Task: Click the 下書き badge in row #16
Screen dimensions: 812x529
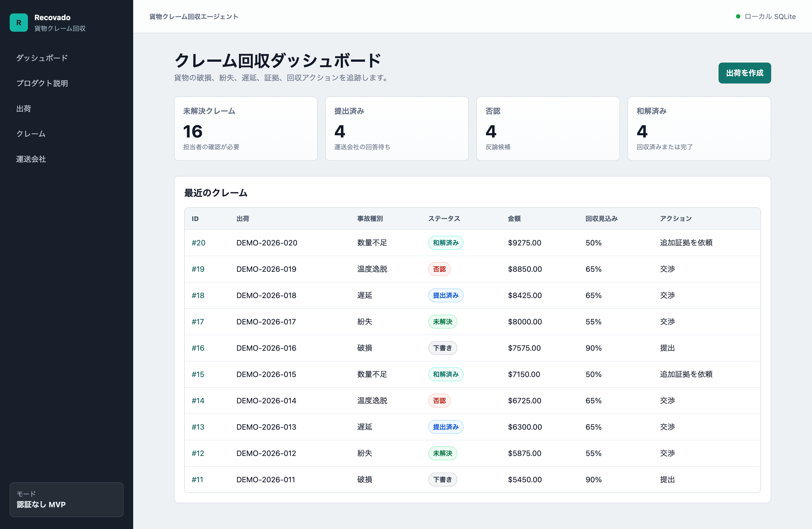Action: pos(442,348)
